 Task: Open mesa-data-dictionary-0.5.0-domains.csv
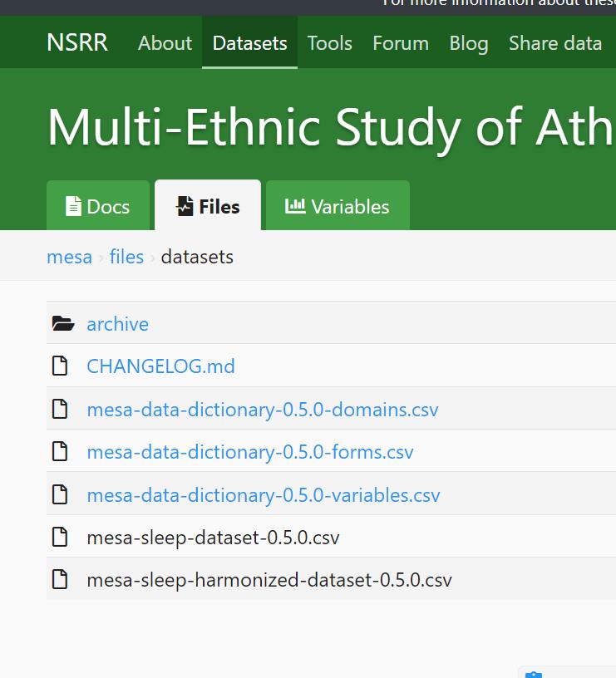(262, 410)
